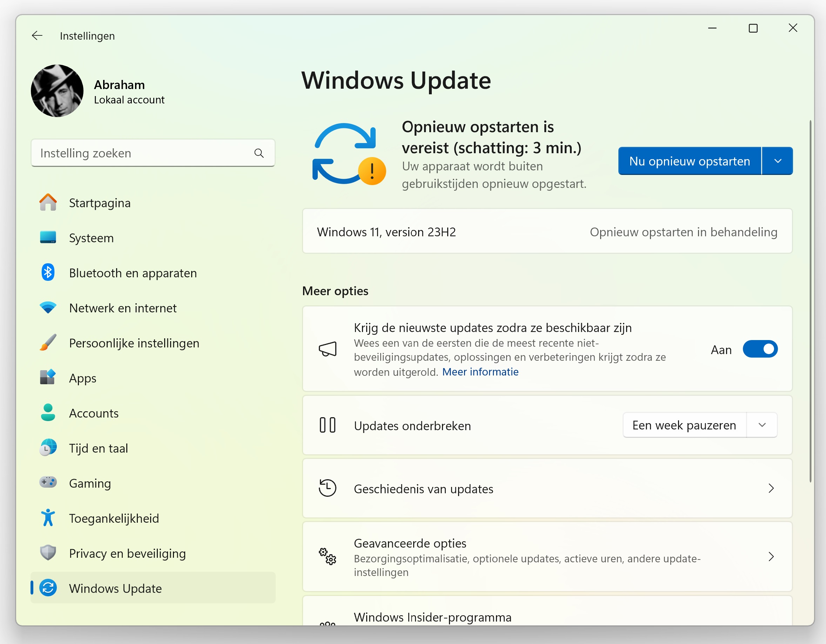Click the Instelling zoeken search field
This screenshot has width=826, height=644.
pyautogui.click(x=153, y=153)
